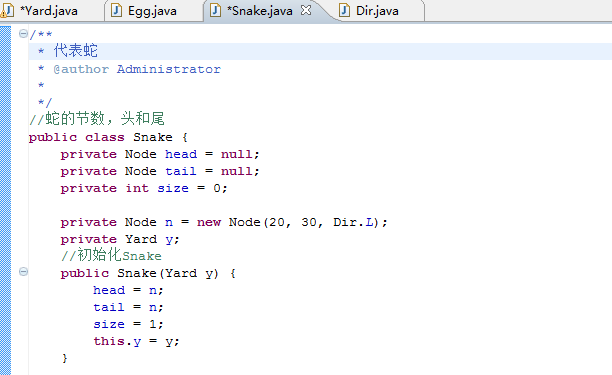Click the 'this.y = y;' statement
Viewport: 612px width, 375px height.
136,341
